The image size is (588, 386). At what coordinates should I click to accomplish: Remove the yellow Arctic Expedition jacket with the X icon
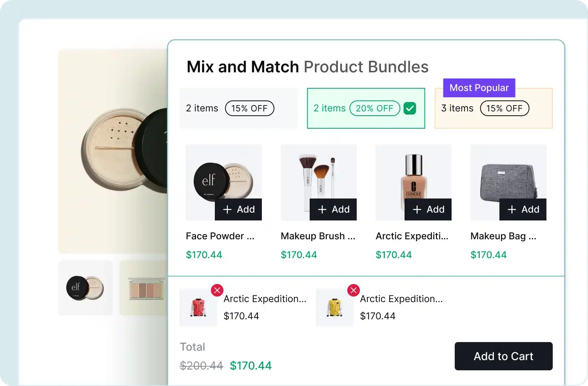coord(353,290)
